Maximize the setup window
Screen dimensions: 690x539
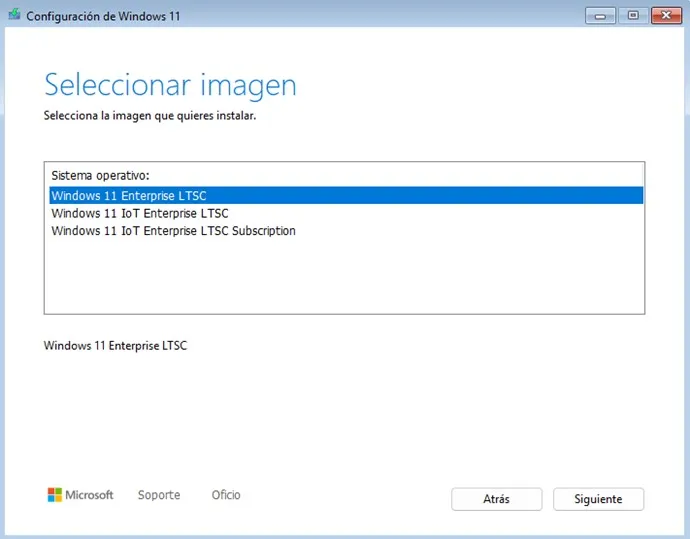pos(633,16)
